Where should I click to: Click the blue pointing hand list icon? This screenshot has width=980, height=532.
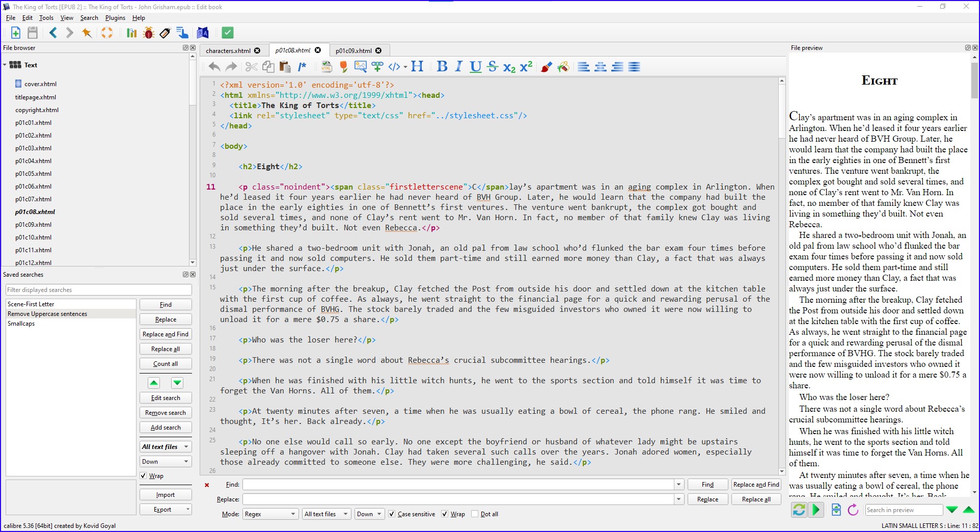click(182, 33)
